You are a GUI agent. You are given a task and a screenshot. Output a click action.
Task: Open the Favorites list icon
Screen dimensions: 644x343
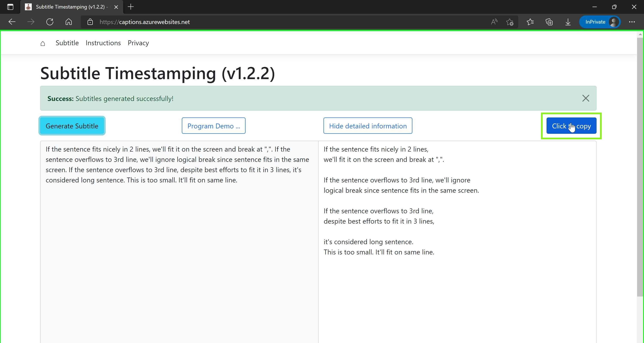coord(530,22)
